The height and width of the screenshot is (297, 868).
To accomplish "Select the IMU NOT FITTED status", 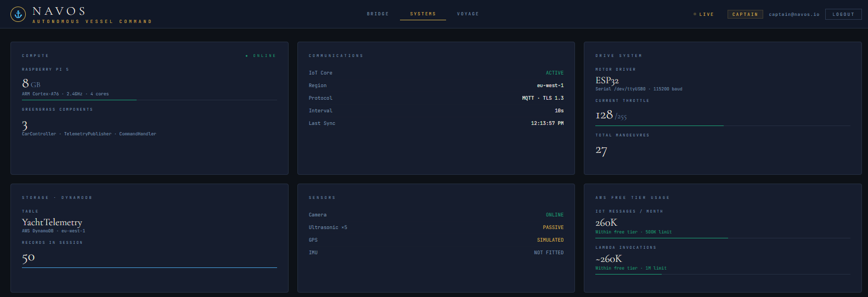I will 549,253.
